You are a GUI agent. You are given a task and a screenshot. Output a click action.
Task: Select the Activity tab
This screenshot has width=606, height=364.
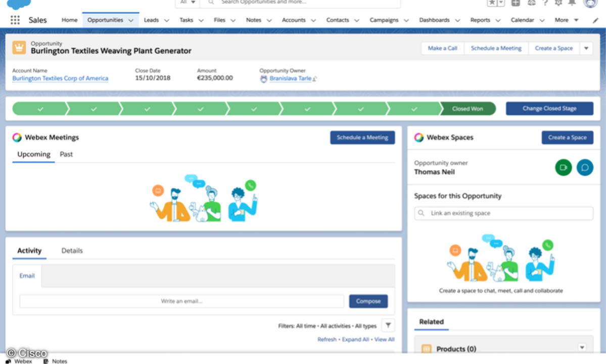(x=29, y=250)
